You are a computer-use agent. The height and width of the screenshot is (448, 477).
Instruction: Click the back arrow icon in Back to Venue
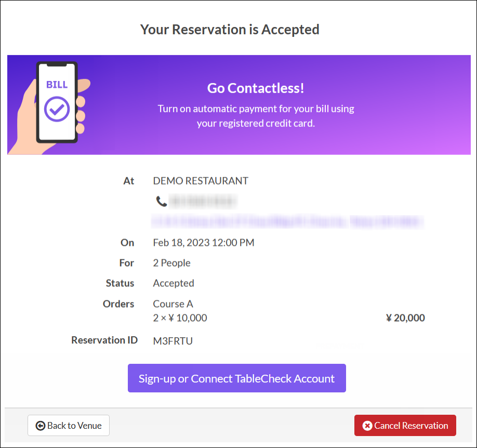40,426
